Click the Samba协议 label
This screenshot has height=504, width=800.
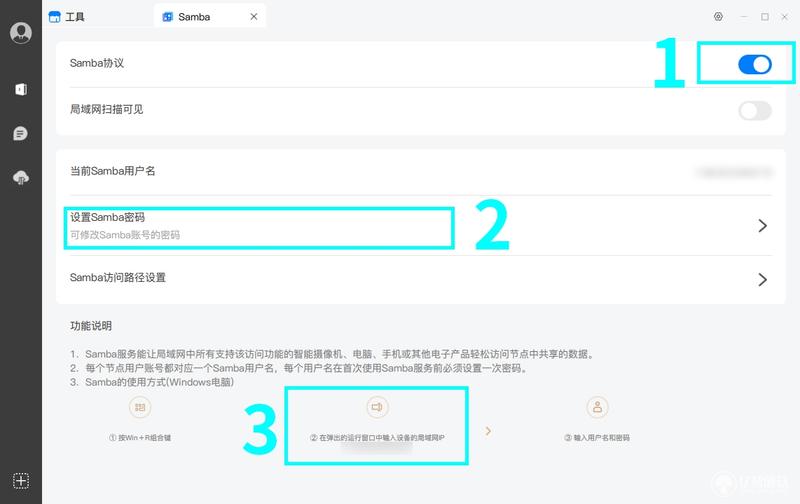click(97, 63)
